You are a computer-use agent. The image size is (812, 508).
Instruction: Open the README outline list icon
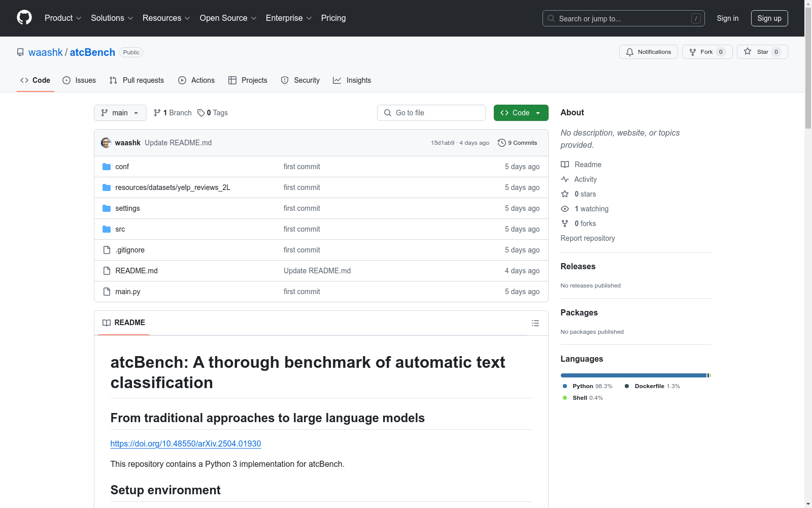tap(535, 323)
